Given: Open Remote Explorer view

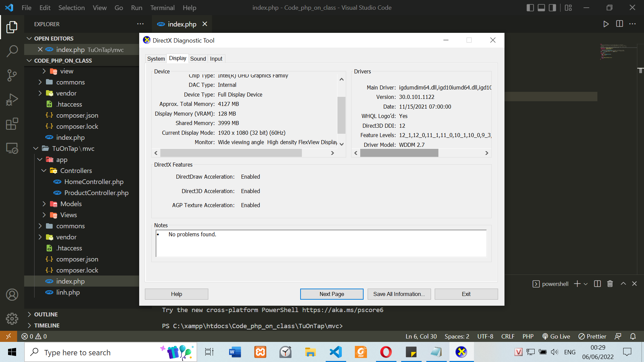Looking at the screenshot, I should [12, 148].
